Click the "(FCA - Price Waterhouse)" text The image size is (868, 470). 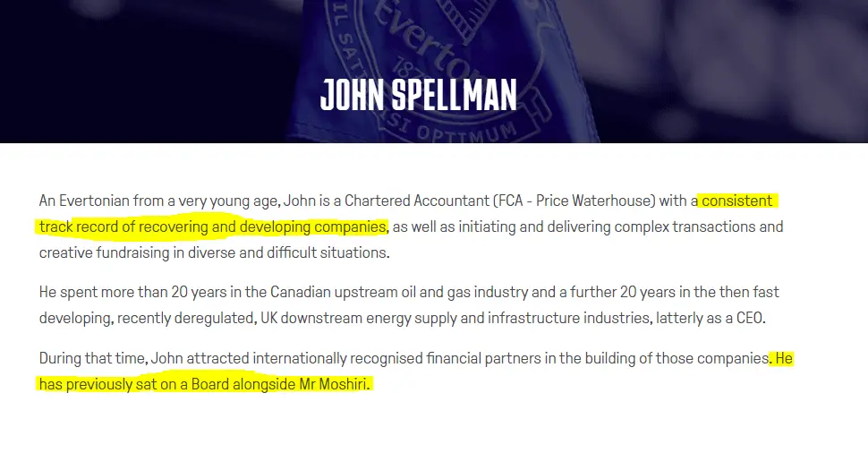click(581, 201)
